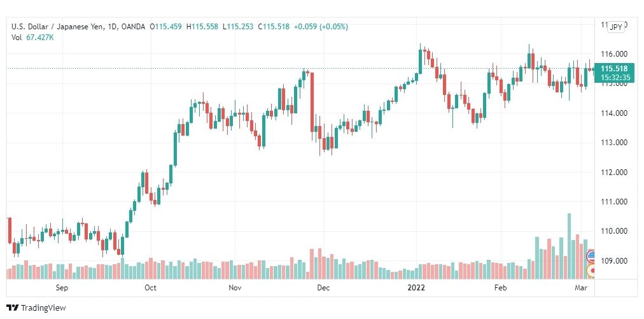Viewport: 644px width, 319px height.
Task: Open the JPY currency selector
Action: tap(616, 27)
